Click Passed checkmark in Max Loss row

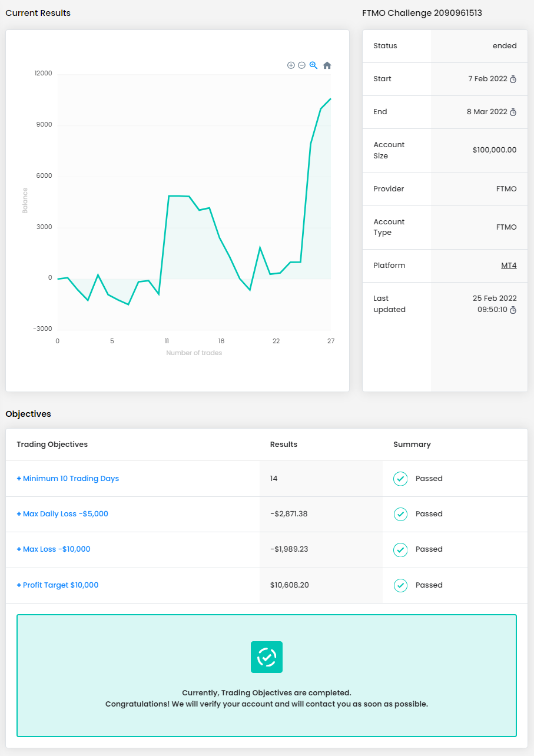point(400,549)
